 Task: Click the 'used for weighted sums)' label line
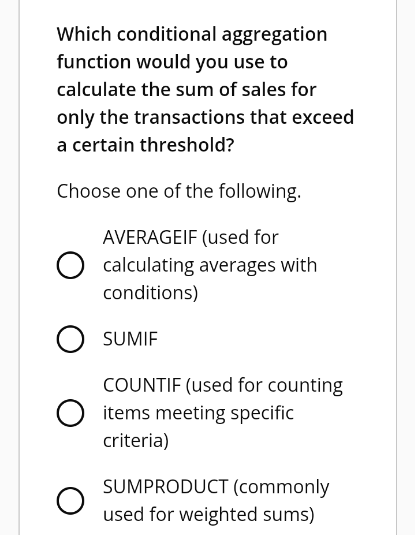pos(209,514)
